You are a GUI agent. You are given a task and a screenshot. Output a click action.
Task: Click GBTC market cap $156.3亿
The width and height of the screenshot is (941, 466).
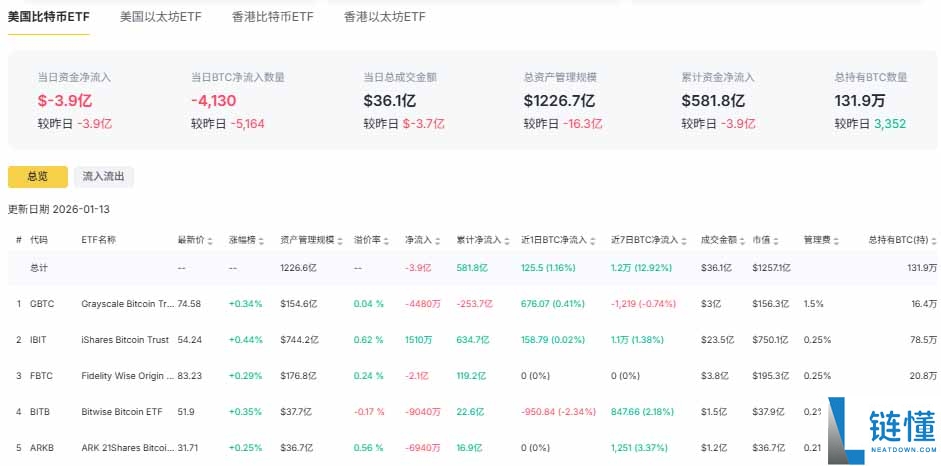[x=772, y=304]
